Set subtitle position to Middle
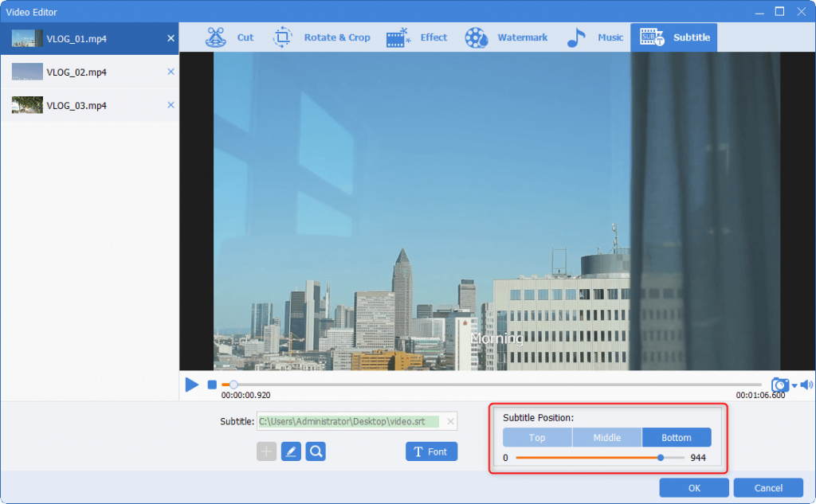 click(x=606, y=438)
